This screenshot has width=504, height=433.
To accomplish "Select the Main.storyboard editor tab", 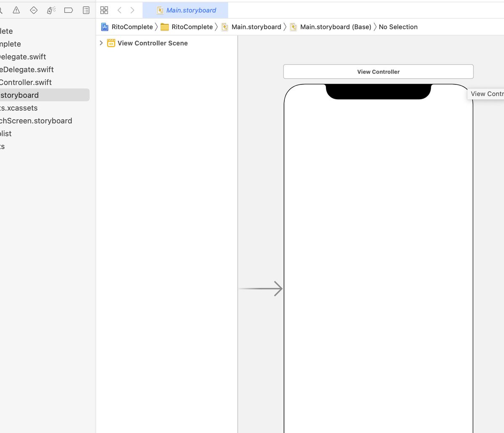I will click(186, 10).
